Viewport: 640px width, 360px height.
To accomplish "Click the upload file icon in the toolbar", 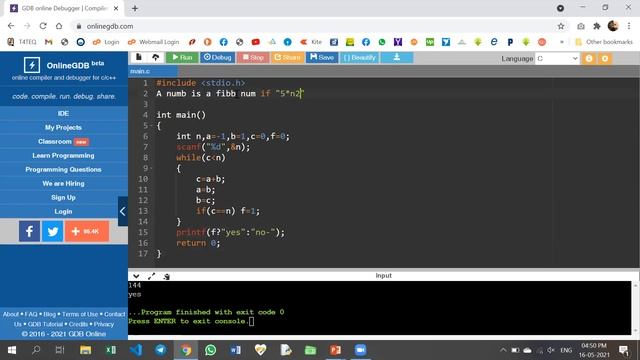I will coord(156,58).
